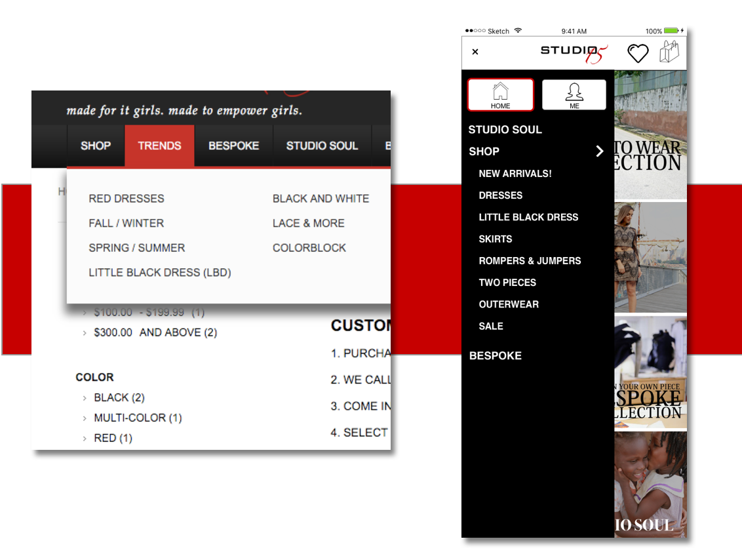Close the mobile menu with the X icon
This screenshot has height=560, width=742.
[475, 52]
